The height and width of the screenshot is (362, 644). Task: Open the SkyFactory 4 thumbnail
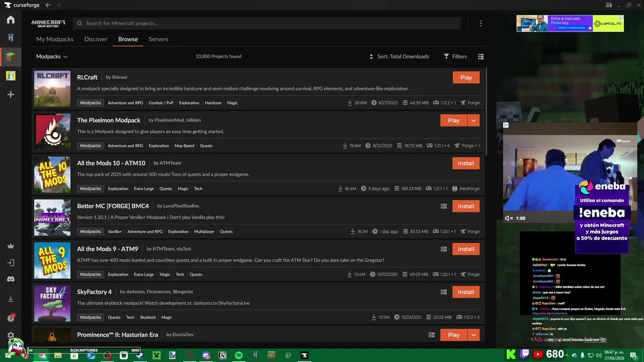pyautogui.click(x=52, y=303)
